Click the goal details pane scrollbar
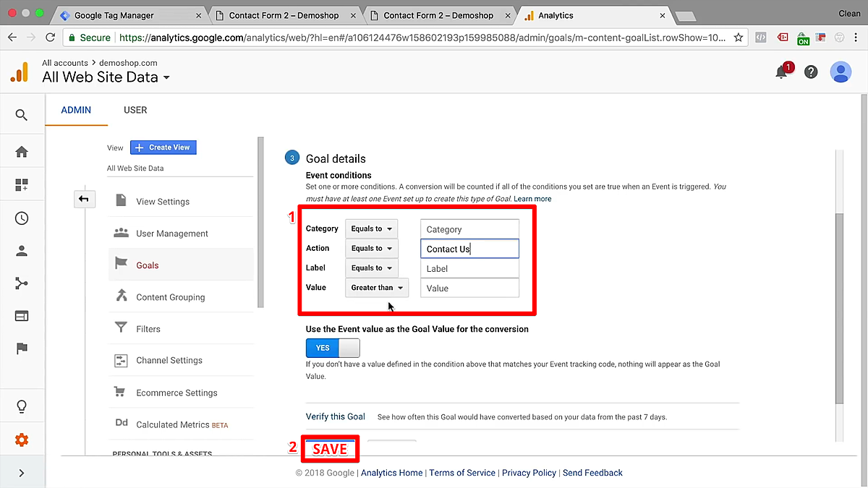This screenshot has width=868, height=488. point(839,308)
